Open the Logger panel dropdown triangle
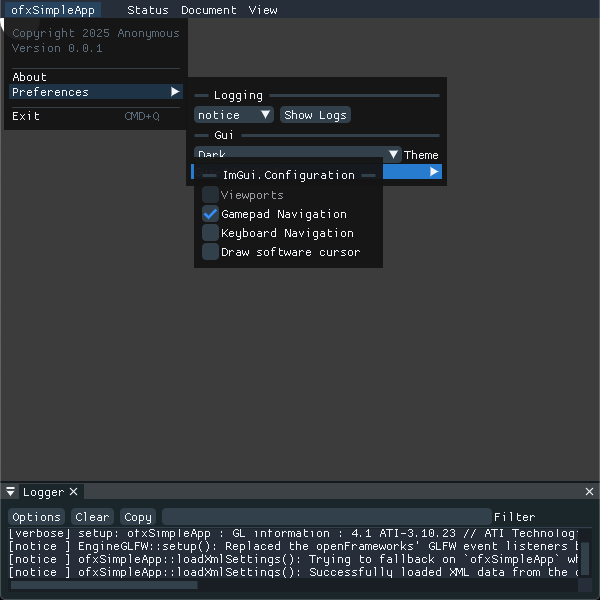 (x=10, y=492)
